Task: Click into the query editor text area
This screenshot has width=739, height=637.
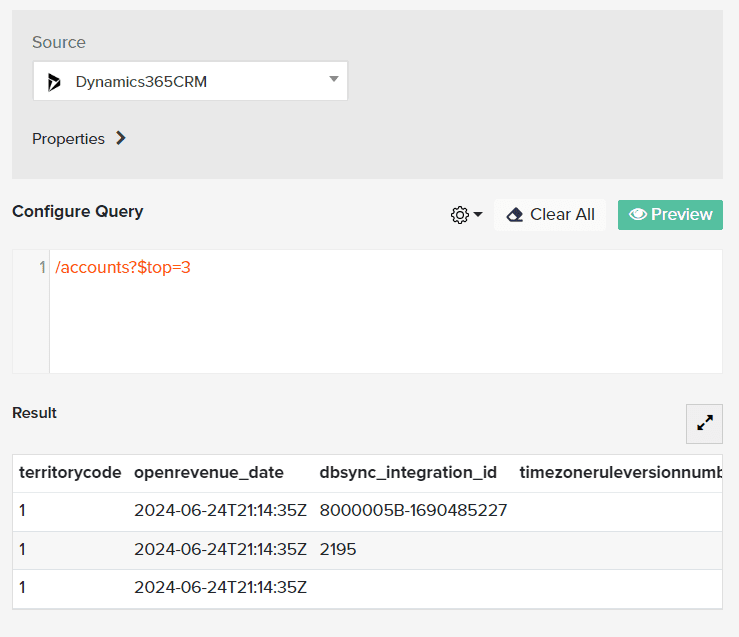Action: (x=385, y=320)
